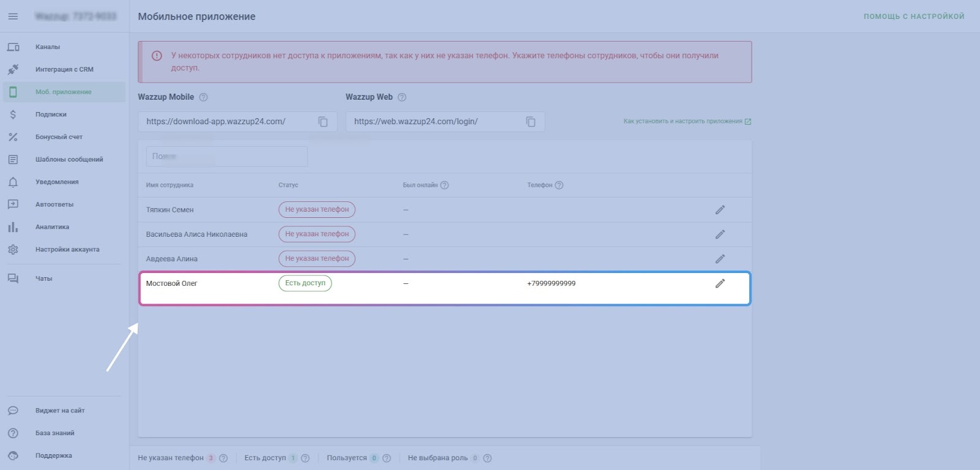Viewport: 980px width, 470px height.
Task: Edit Васильева Алиса Николаевна with pencil icon
Action: [720, 234]
